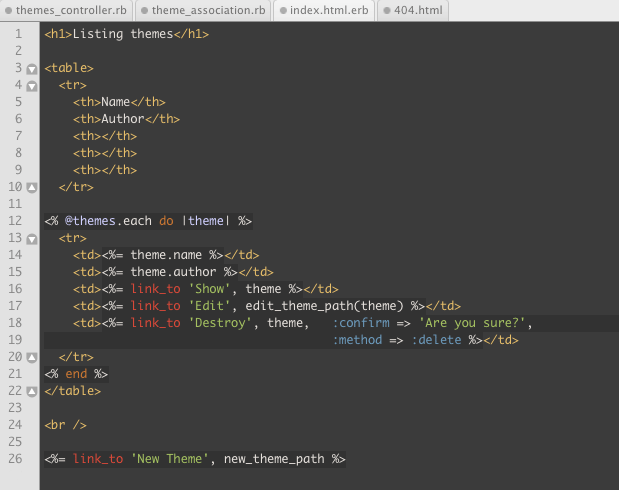
Task: Collapse the table block at line 3
Action: click(31, 69)
